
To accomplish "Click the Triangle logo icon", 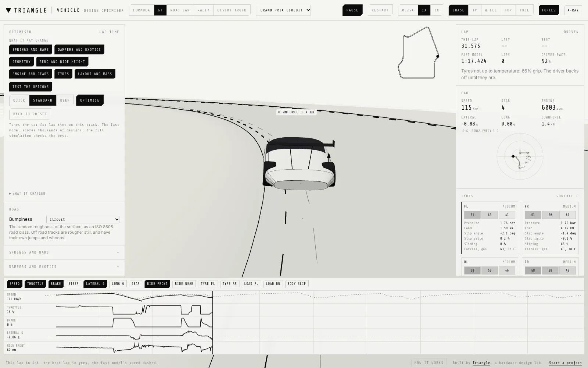I will pos(8,10).
